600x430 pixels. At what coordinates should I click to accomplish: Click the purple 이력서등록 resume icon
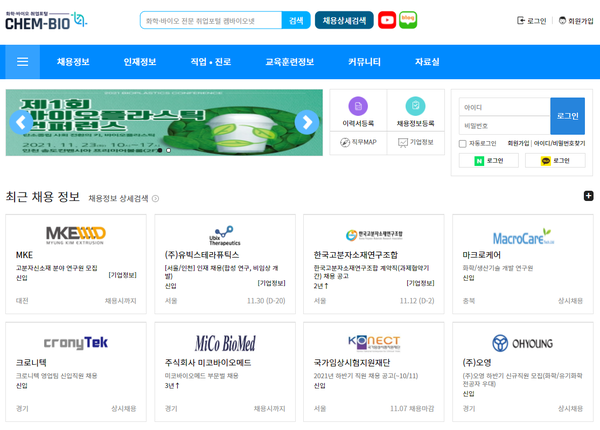click(358, 107)
